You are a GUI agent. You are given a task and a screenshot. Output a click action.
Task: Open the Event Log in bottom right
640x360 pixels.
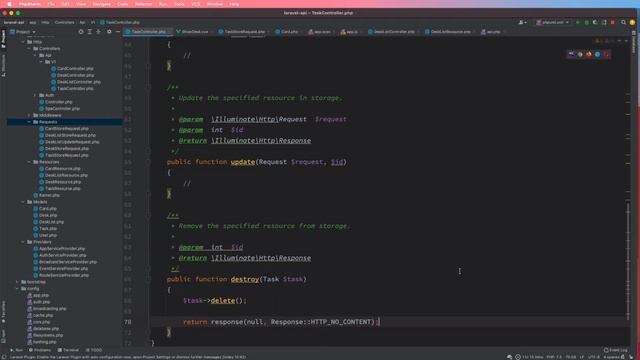coord(616,350)
